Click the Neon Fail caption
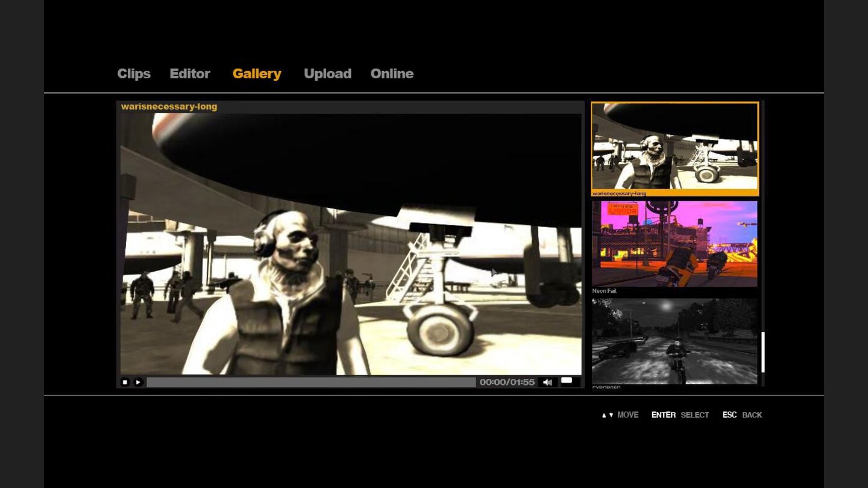The image size is (868, 488). 604,291
